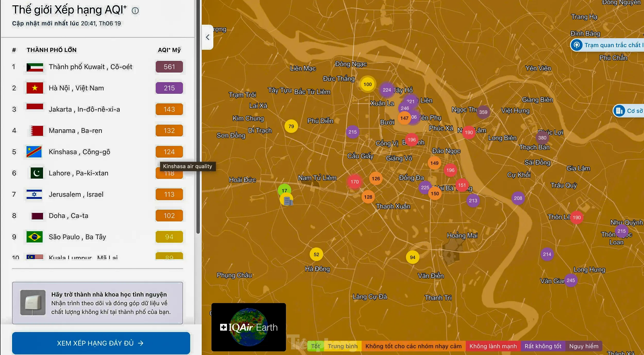644x355 pixels.
Task: Select the yellow 52 marker above Hà Đông
Action: (x=316, y=254)
